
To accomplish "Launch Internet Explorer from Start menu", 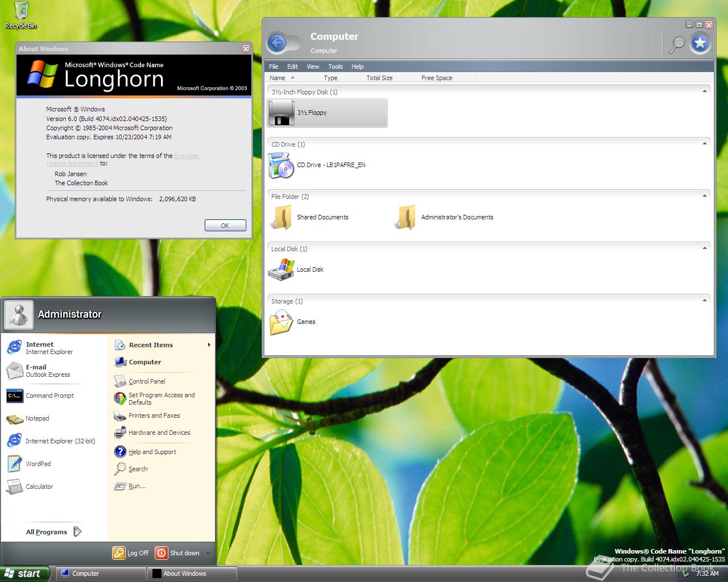I will tap(54, 348).
